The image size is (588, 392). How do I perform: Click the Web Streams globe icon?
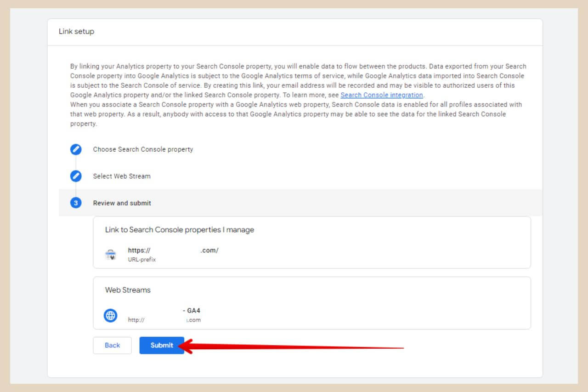(x=110, y=315)
